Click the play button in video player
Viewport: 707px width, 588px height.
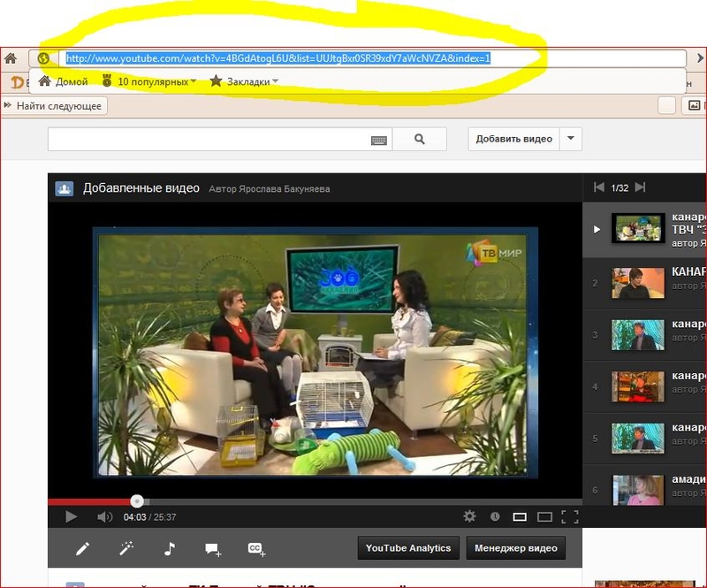coord(72,516)
